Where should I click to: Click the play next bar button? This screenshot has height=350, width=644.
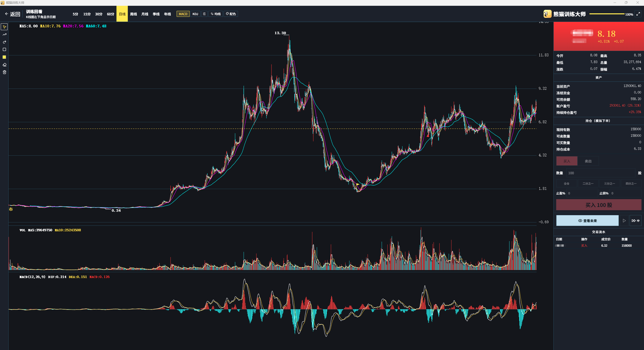coord(624,221)
